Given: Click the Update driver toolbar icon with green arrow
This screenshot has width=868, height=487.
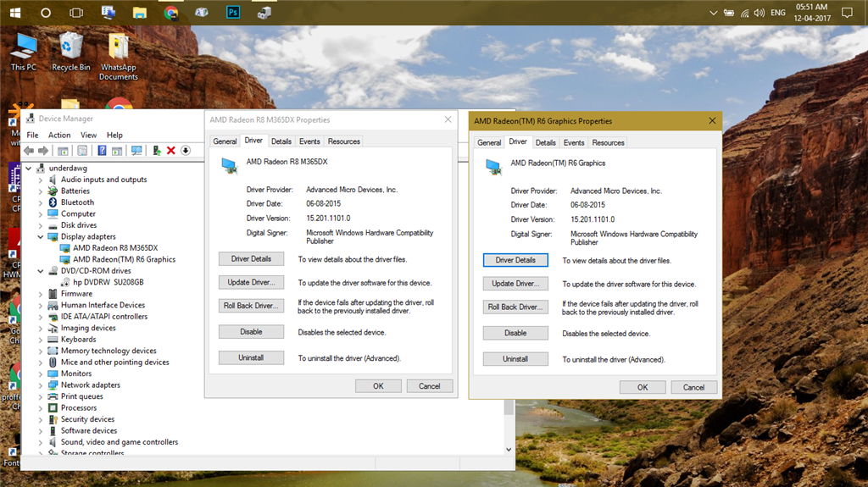Looking at the screenshot, I should coord(157,151).
